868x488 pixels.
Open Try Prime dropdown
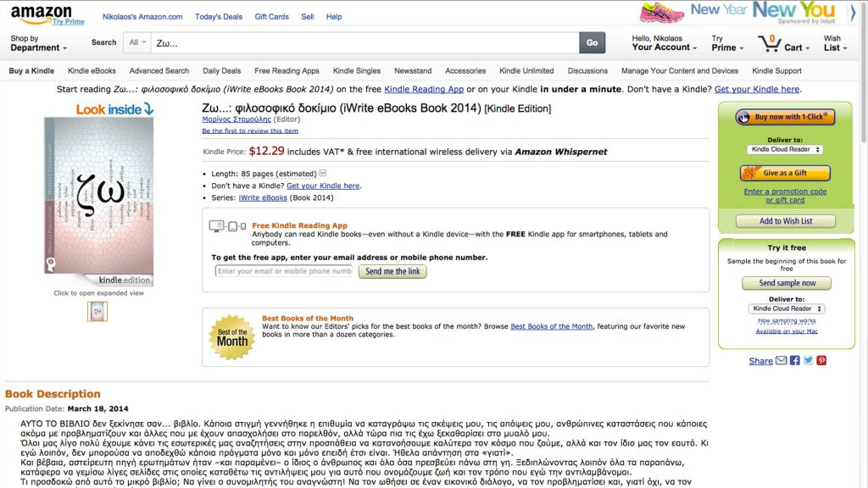(727, 43)
